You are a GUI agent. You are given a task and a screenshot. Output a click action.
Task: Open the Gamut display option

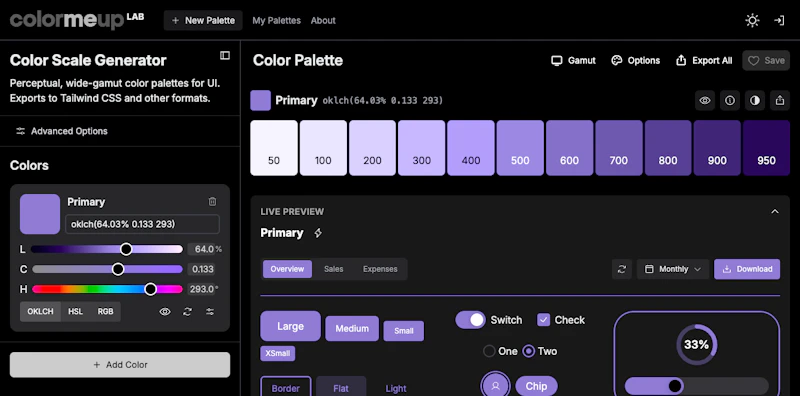tap(573, 60)
